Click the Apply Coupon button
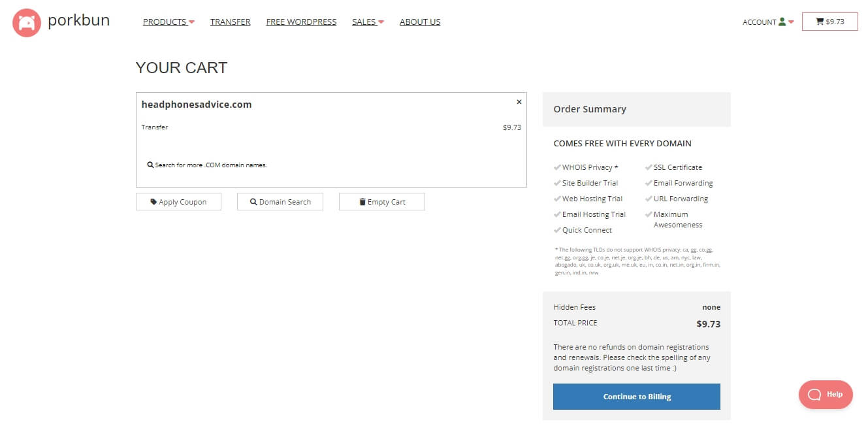 click(178, 202)
